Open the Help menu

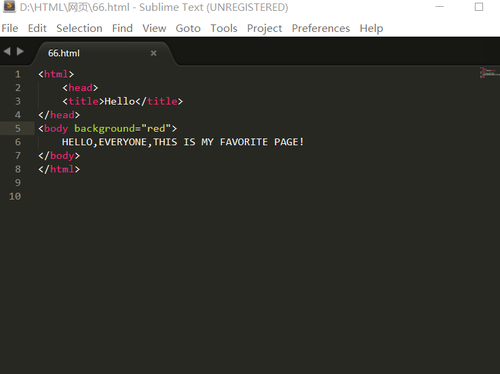pos(371,29)
